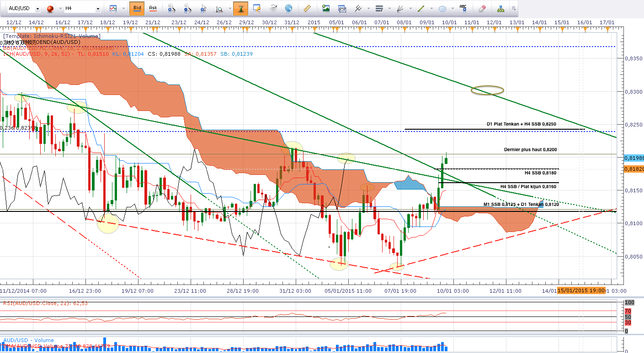Select the Andrews pitchfork drawing tool
Screen dimensions: 644x353
[358, 8]
